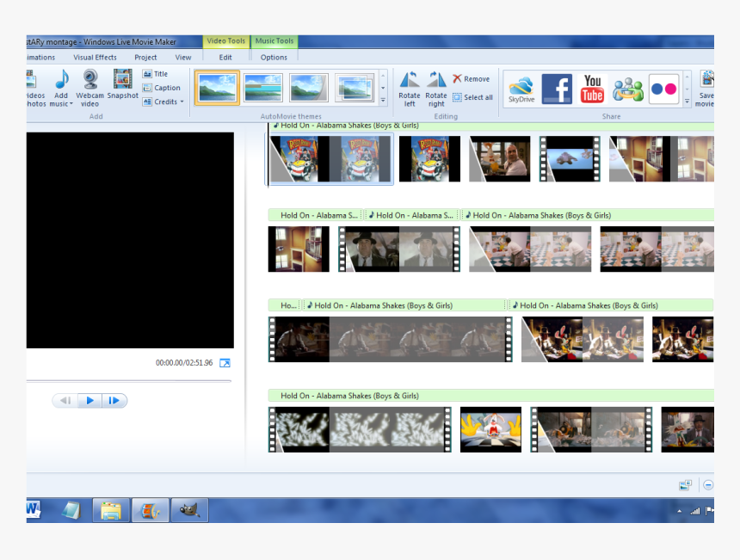The height and width of the screenshot is (560, 740).
Task: Click the top Hold On - Alabama Shakes music track
Action: coord(490,126)
